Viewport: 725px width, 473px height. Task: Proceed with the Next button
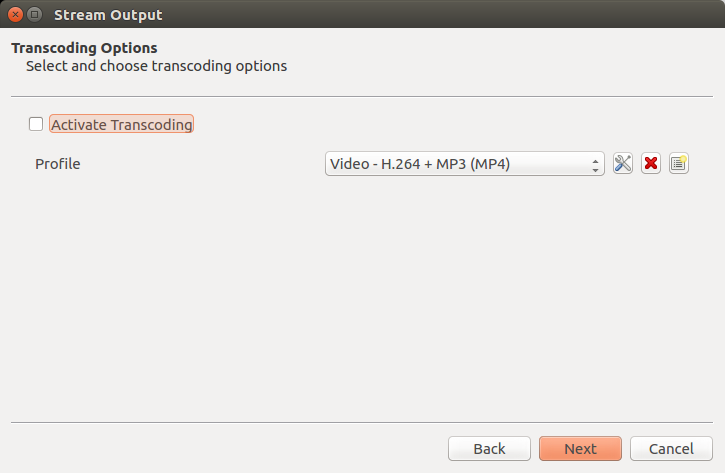click(580, 448)
